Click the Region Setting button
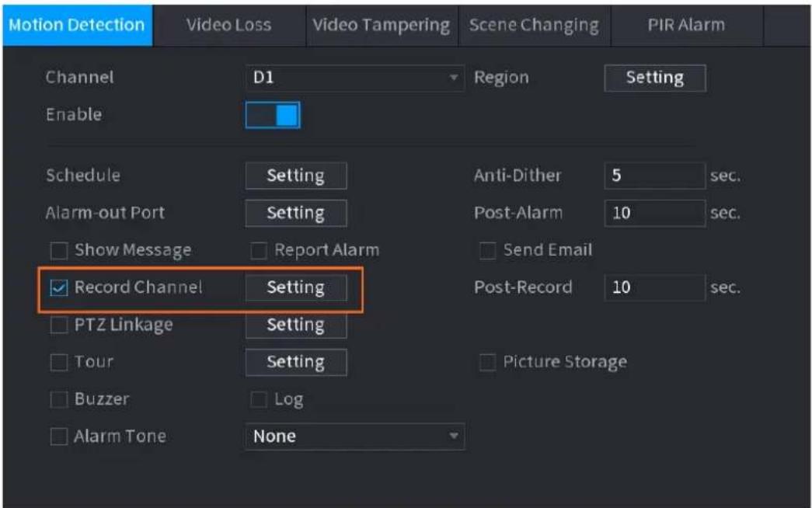 (x=654, y=78)
